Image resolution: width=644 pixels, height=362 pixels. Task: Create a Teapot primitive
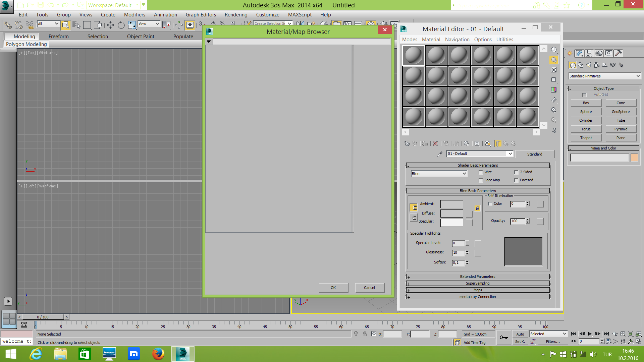(x=586, y=138)
